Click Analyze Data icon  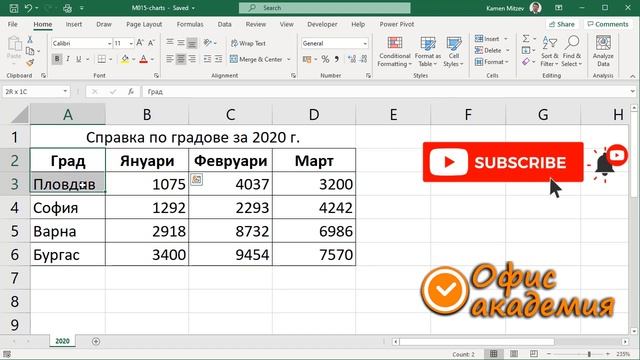tap(603, 52)
